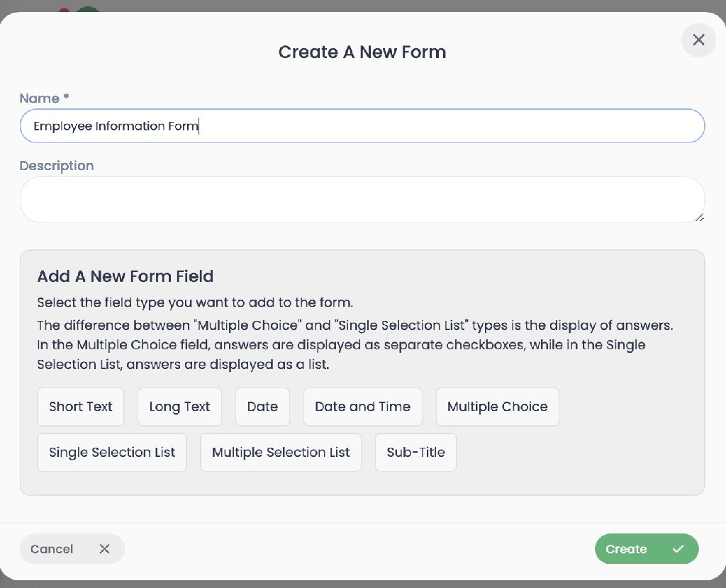The height and width of the screenshot is (588, 726).
Task: Add a Multiple Selection List field
Action: click(281, 453)
